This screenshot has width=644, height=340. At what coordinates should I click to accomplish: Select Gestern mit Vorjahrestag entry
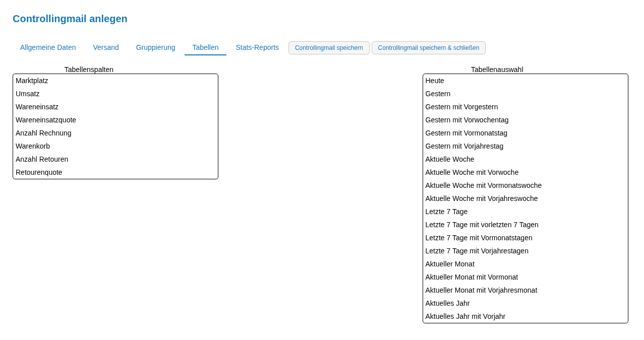[464, 146]
